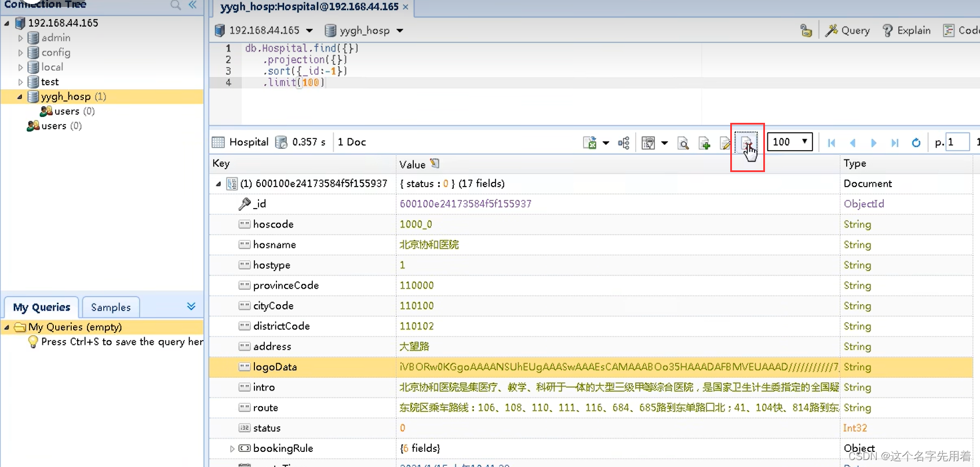The width and height of the screenshot is (980, 467).
Task: Collapse the 192.168.44.165 connection node
Action: pos(7,23)
